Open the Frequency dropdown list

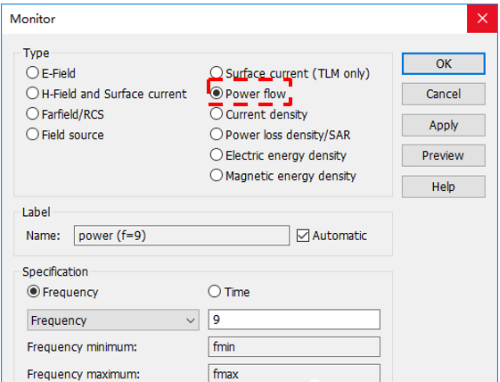pyautogui.click(x=113, y=320)
